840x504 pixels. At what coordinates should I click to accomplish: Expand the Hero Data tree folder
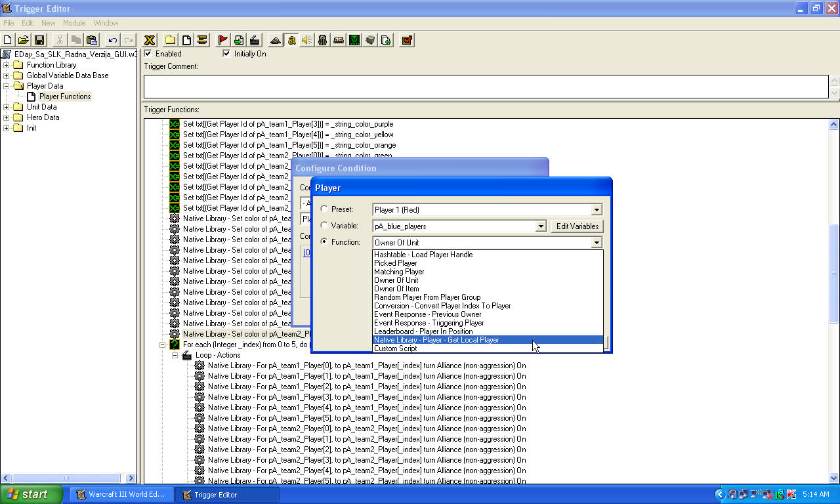7,117
